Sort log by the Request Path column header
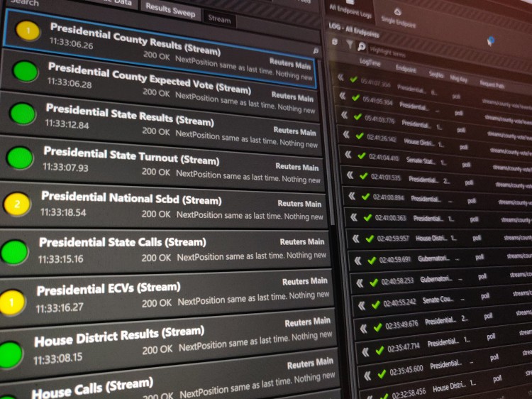The image size is (532, 399). tap(492, 84)
